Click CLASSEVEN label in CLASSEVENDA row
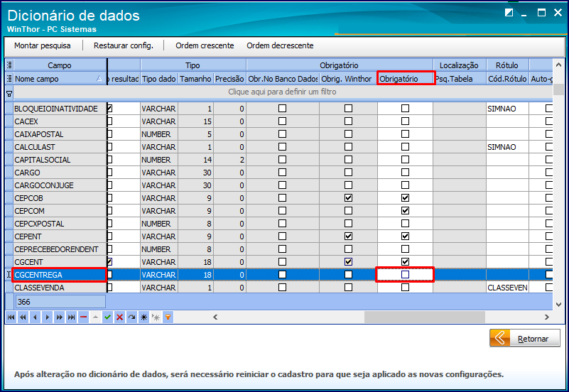 point(507,288)
